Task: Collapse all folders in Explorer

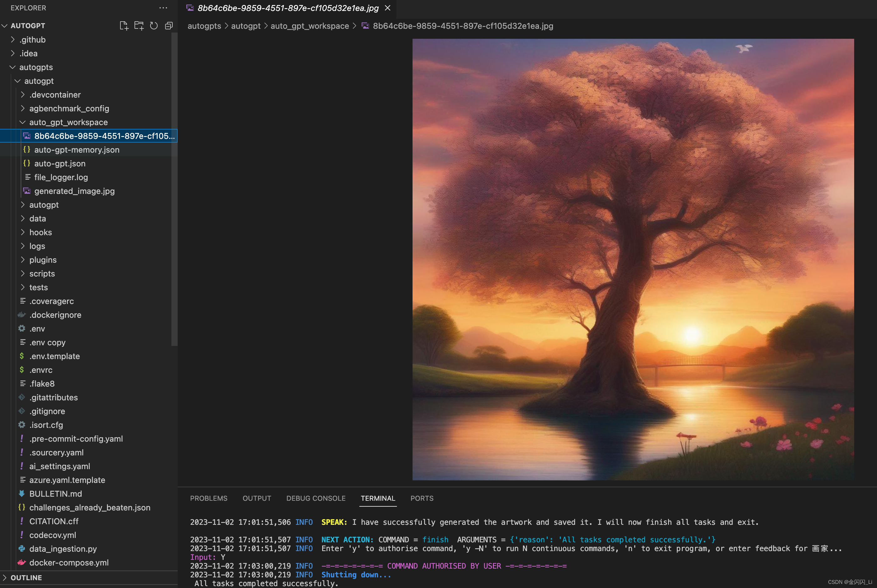Action: click(169, 26)
